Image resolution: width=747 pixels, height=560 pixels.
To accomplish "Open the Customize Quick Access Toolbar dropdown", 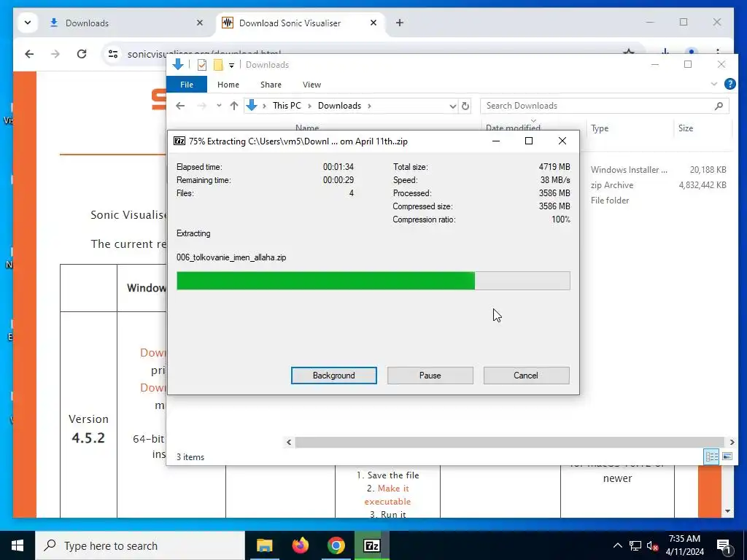I will (x=231, y=65).
